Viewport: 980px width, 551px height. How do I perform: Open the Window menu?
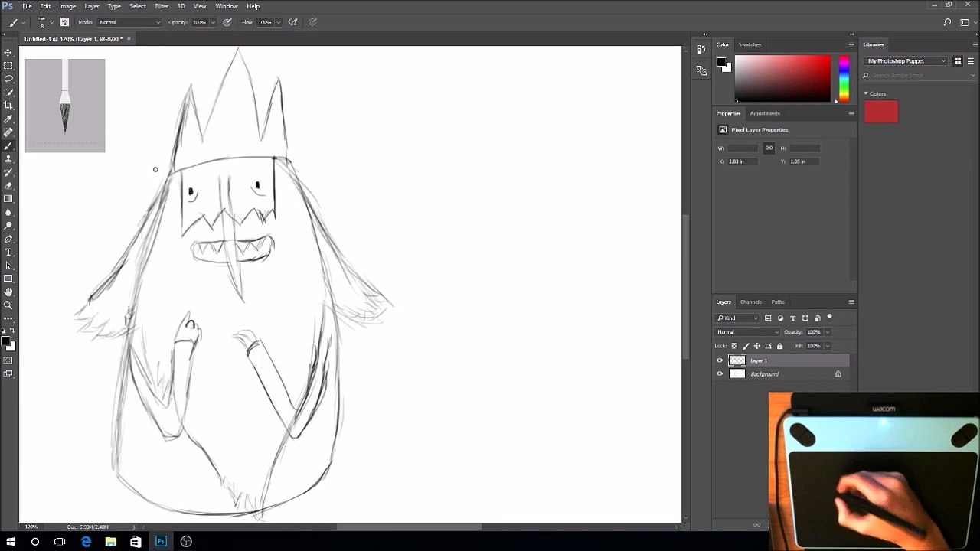[226, 6]
